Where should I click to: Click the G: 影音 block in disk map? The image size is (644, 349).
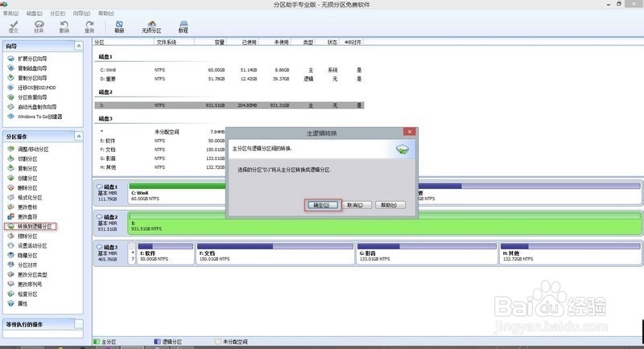click(427, 253)
